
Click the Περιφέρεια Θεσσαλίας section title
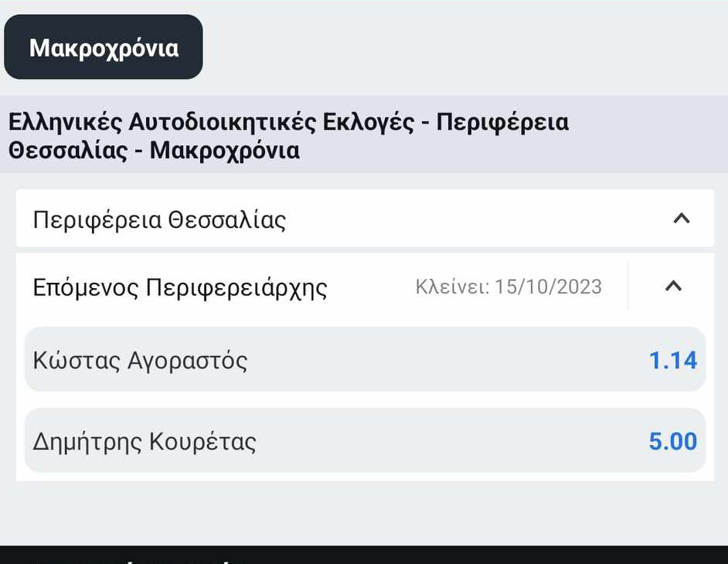159,220
